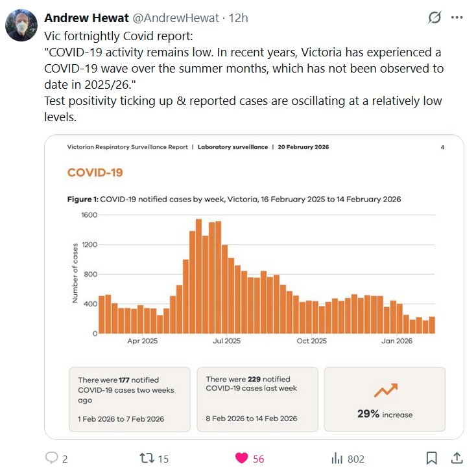Viewport: 476px width, 473px height.
Task: Click the post text starting "Vic fortnightly Covid report"
Action: tap(246, 68)
